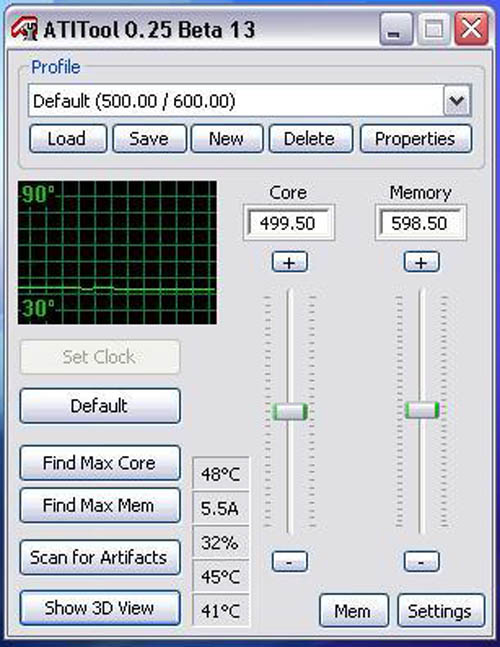This screenshot has height=647, width=500.
Task: Start Find Max Core
Action: pos(100,463)
